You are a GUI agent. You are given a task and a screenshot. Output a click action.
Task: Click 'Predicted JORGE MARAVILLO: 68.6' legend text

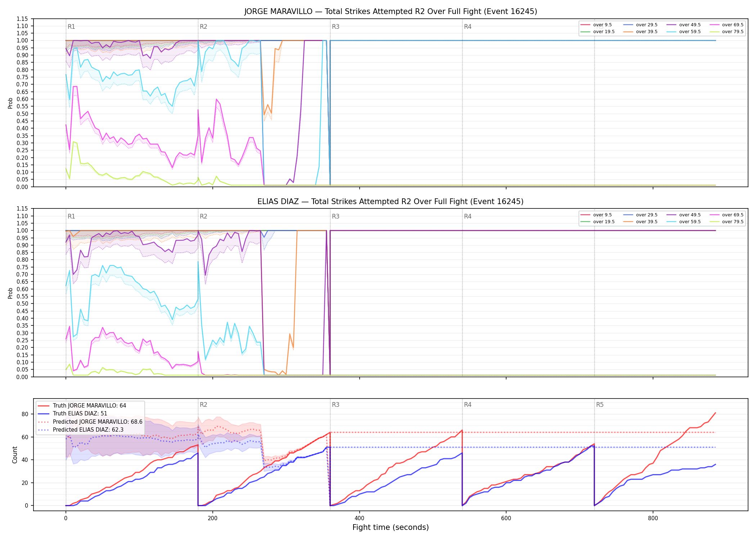pos(98,422)
